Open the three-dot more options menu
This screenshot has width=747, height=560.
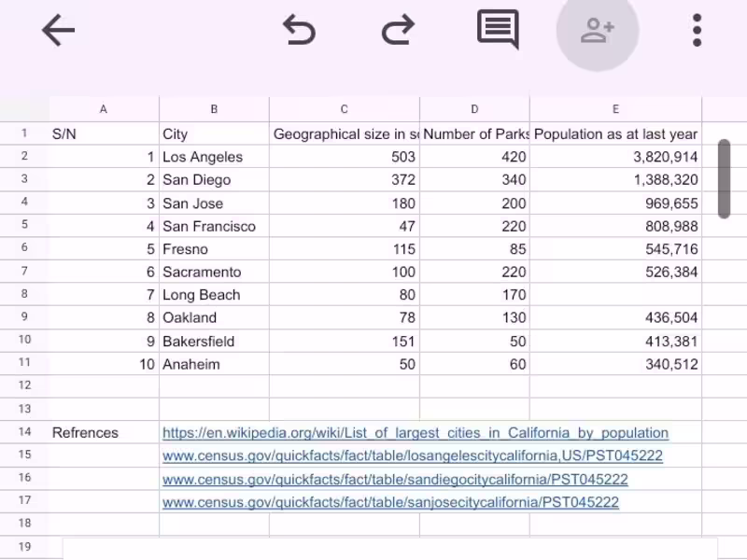coord(697,31)
